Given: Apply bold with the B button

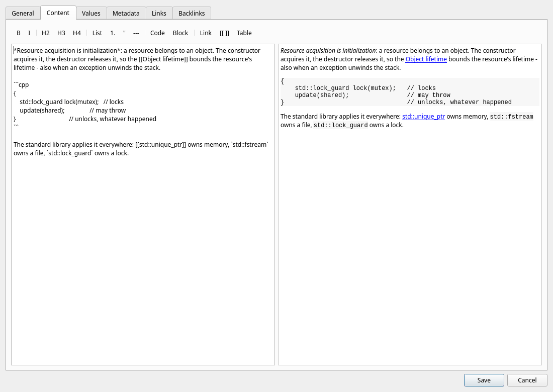Looking at the screenshot, I should point(19,33).
